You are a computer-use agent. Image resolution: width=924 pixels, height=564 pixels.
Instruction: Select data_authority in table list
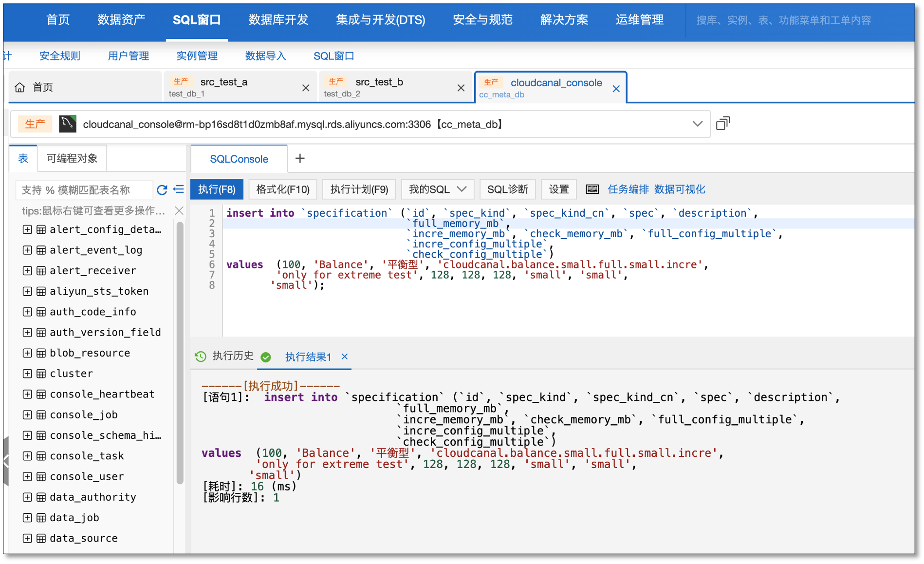point(93,497)
